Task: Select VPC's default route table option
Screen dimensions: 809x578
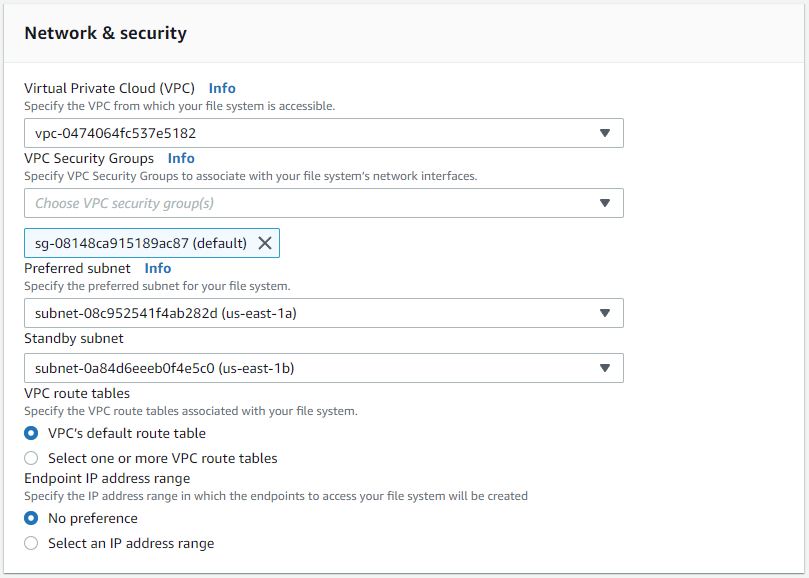Action: (x=31, y=433)
